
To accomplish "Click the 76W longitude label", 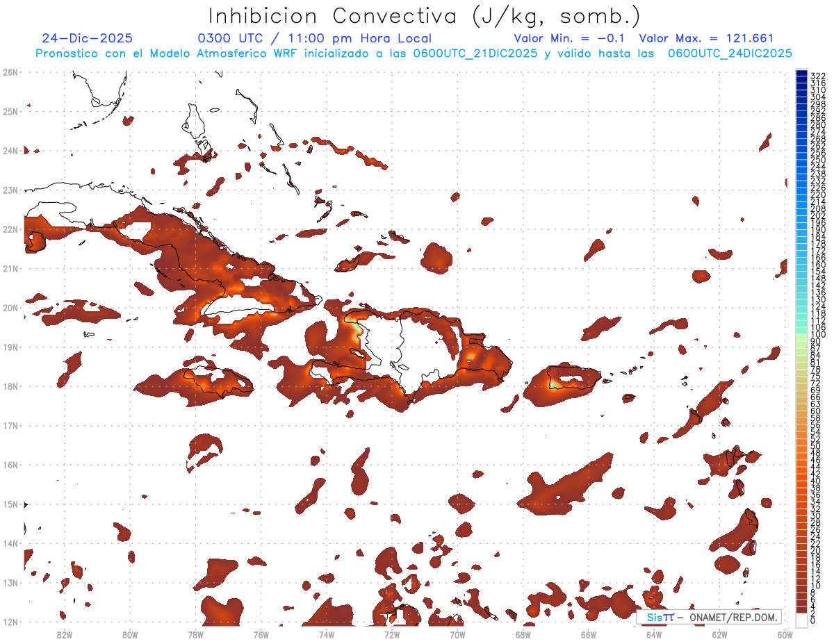I will [x=261, y=634].
